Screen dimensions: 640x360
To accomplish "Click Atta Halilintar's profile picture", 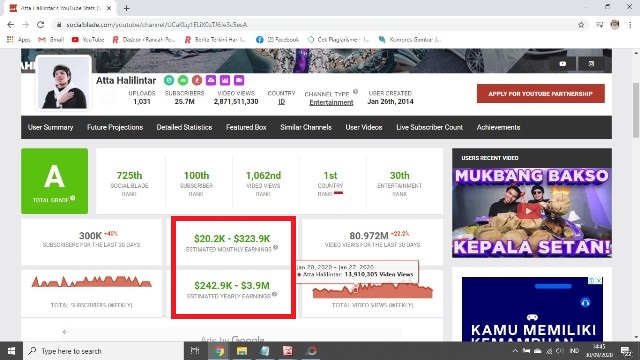I will pos(64,83).
